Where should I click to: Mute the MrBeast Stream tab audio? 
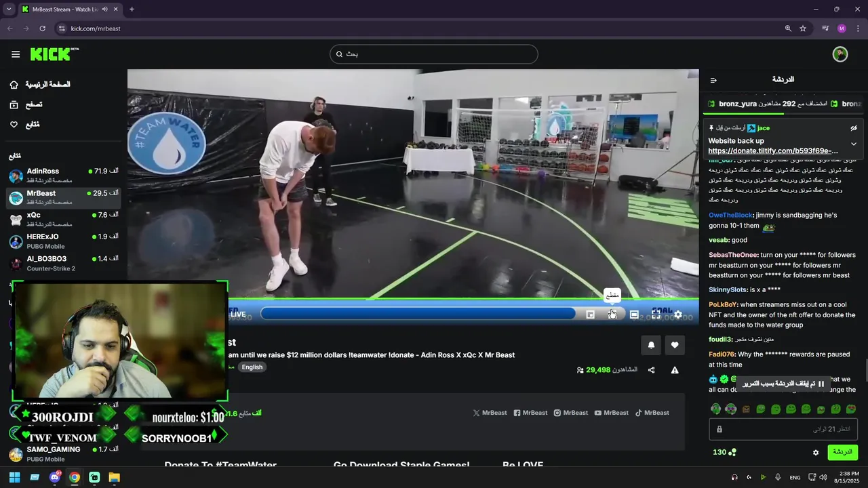[104, 9]
